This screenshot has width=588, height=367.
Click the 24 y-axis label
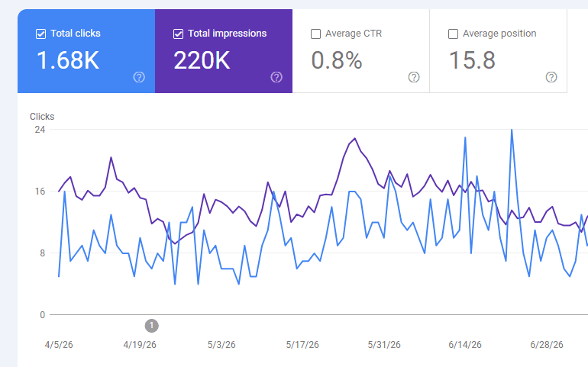point(40,130)
